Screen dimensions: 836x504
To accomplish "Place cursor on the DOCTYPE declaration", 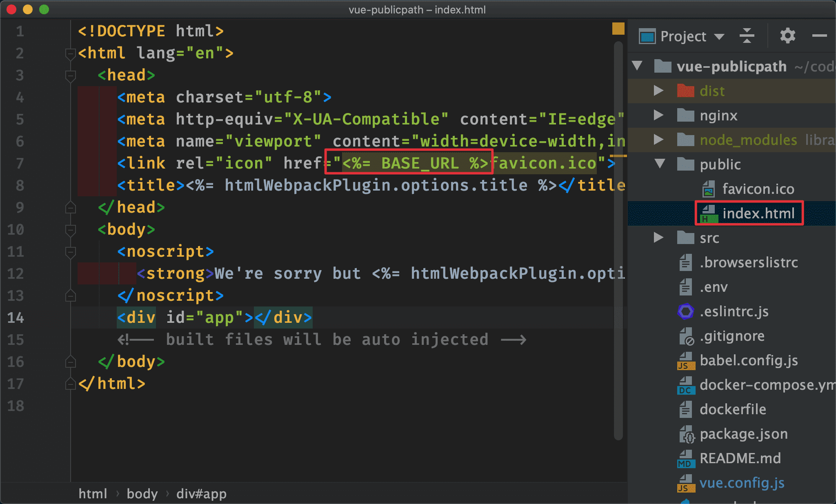I will (151, 31).
